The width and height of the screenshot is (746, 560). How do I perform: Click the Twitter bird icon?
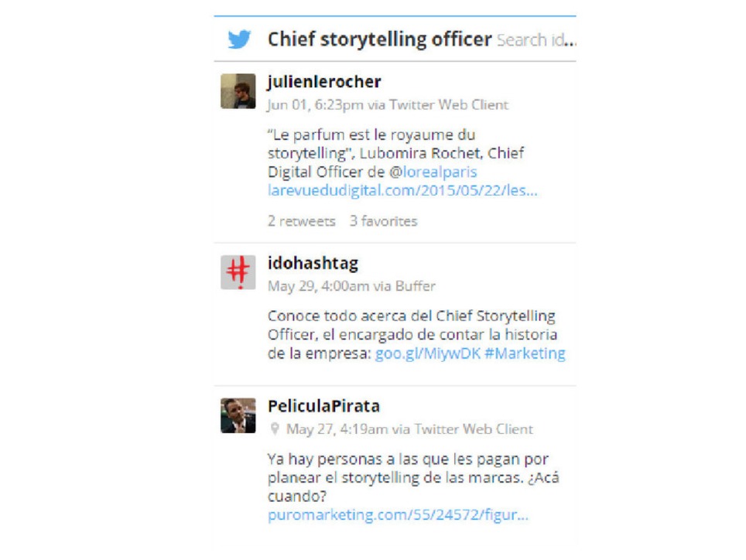pos(240,39)
